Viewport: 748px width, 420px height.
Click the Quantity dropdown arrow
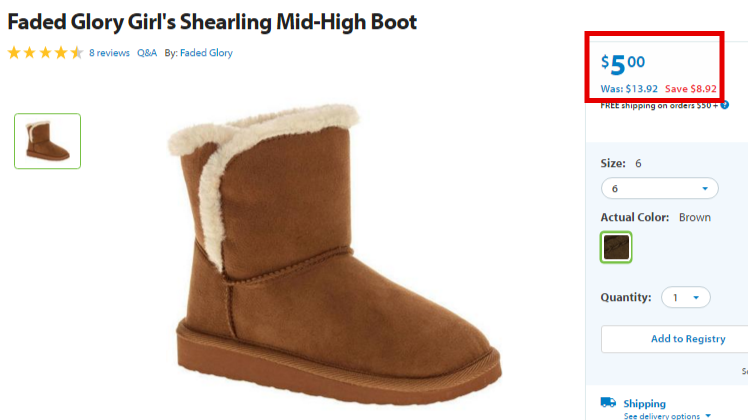coord(696,298)
